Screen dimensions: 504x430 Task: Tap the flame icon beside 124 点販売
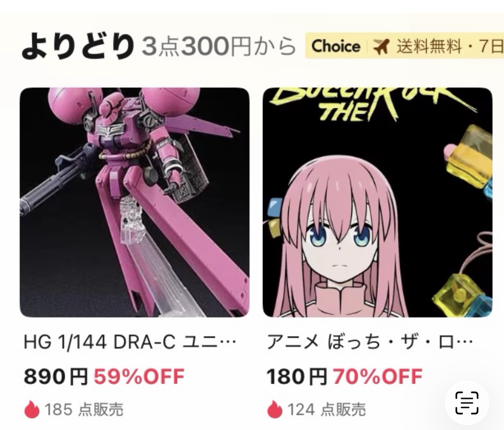[274, 409]
